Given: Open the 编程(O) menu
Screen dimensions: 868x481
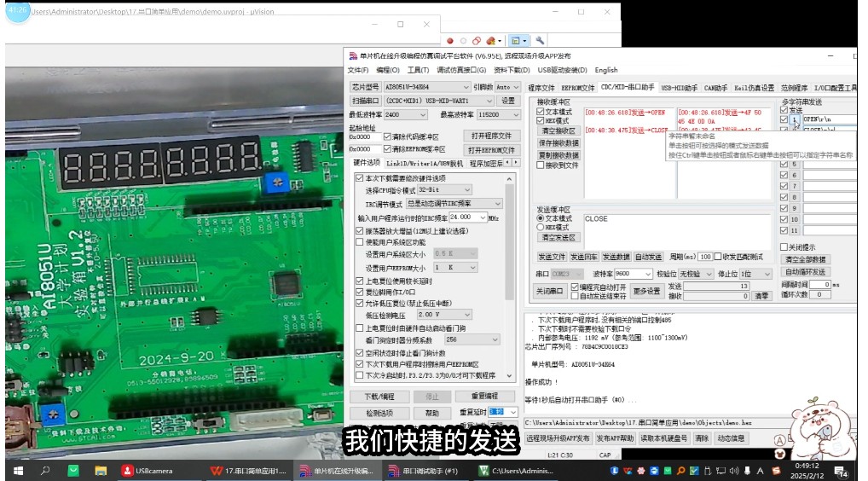Looking at the screenshot, I should (387, 70).
